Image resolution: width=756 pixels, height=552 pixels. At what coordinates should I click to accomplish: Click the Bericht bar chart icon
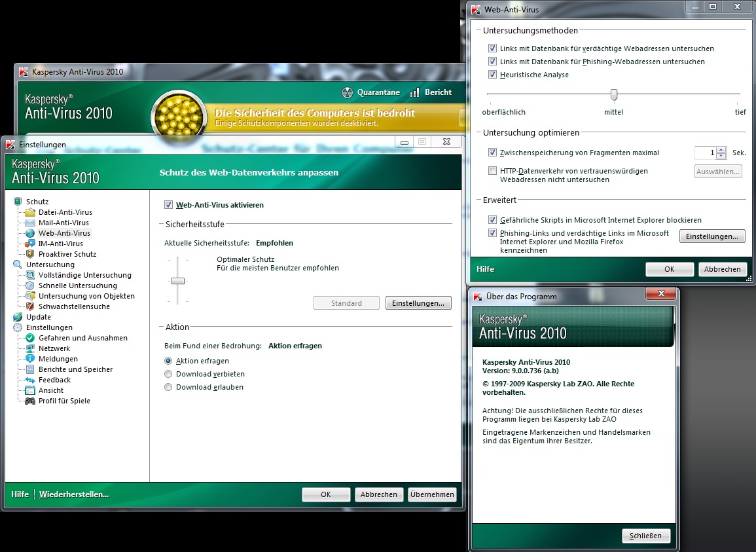414,92
